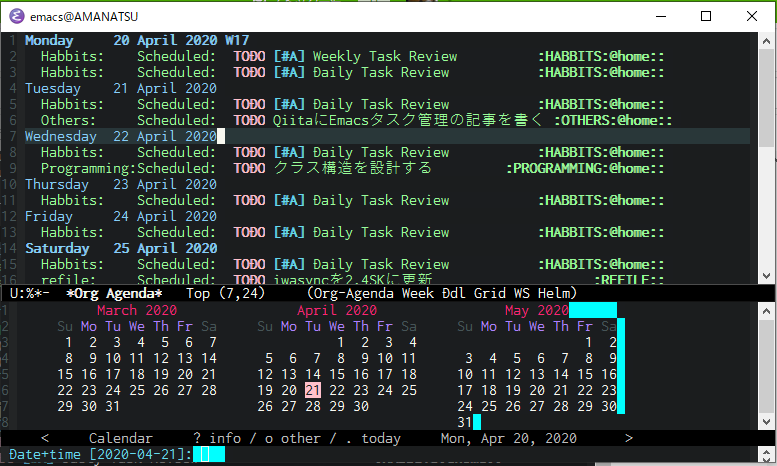Click the 'クラス構造を設計する' task

[x=352, y=168]
